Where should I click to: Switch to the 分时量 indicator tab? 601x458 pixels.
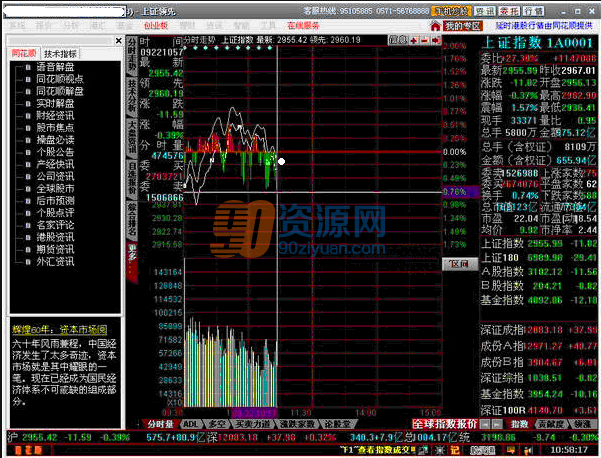pos(161,424)
